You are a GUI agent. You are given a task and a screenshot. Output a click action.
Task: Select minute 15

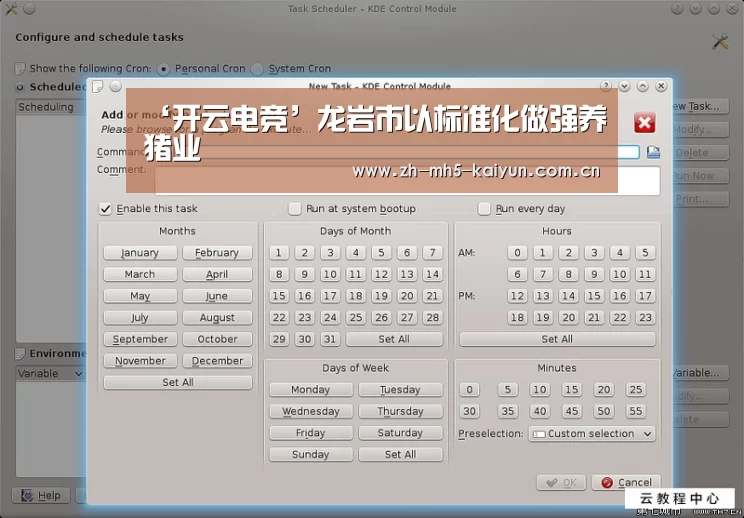pos(572,389)
